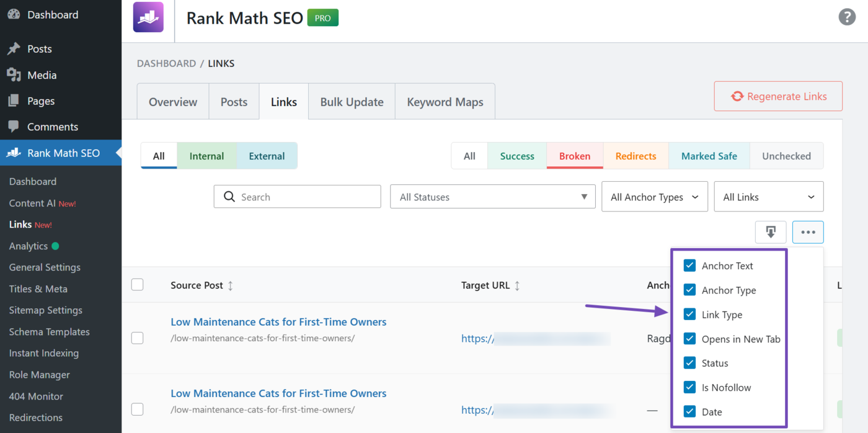Select all rows with header checkbox
868x433 pixels.
pos(138,285)
